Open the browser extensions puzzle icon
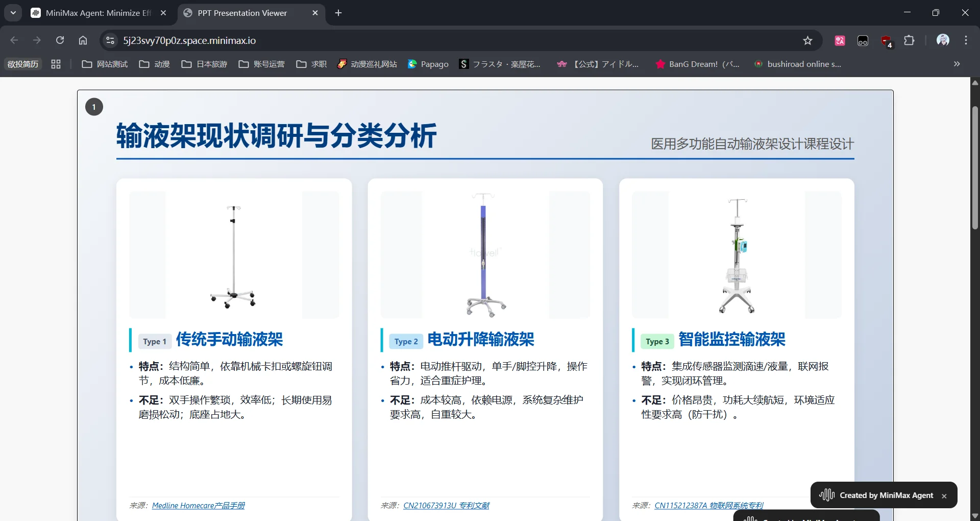This screenshot has width=980, height=521. [909, 40]
